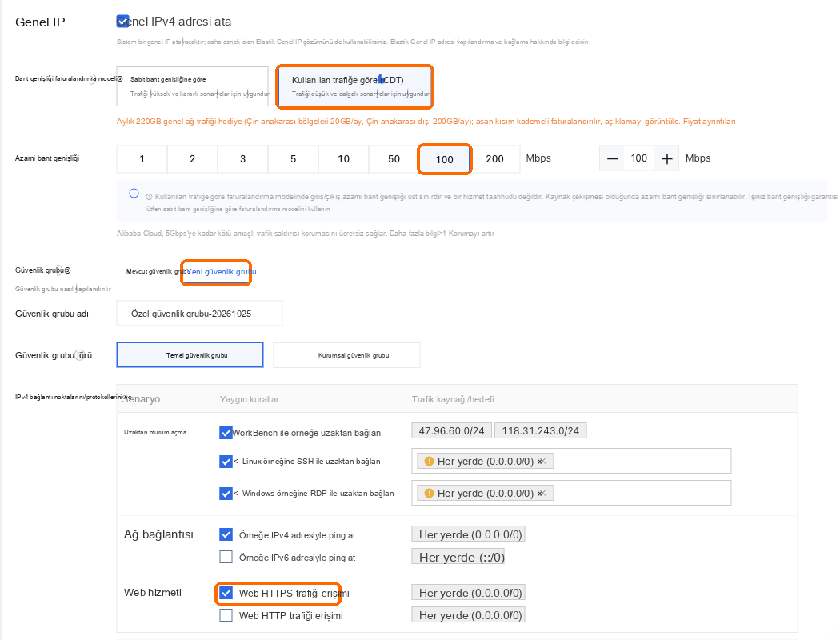
Task: Choose 2 Mbps bandwidth option
Action: coord(192,159)
